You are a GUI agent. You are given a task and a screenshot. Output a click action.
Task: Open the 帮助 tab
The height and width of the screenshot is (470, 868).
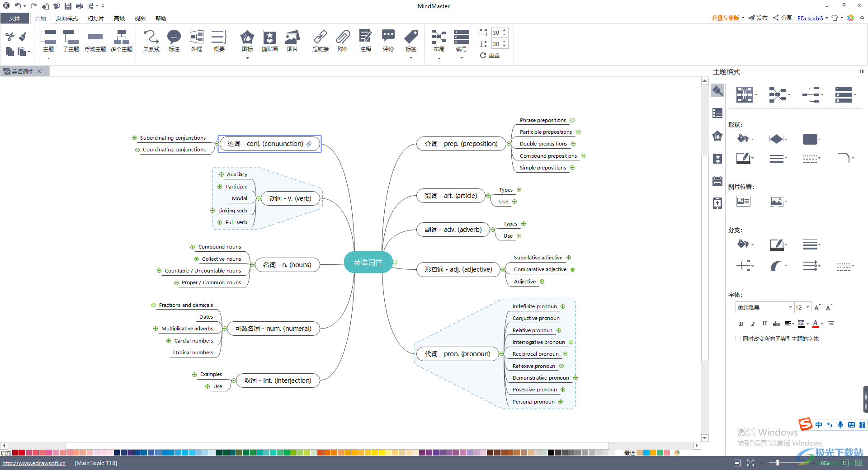tap(161, 18)
